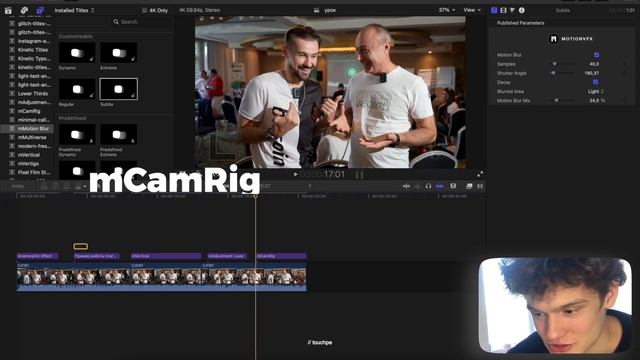Image resolution: width=640 pixels, height=360 pixels.
Task: Toggle the Decay checkbox
Action: [596, 82]
